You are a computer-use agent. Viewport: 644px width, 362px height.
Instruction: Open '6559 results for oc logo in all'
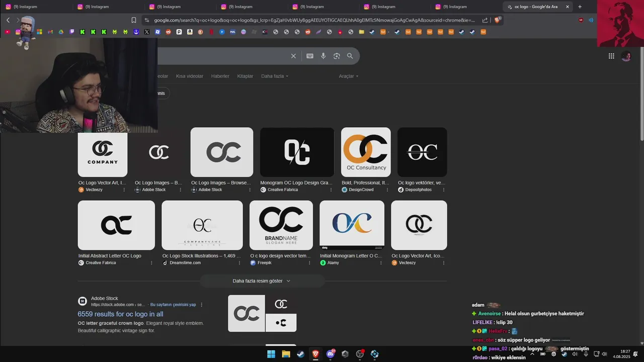pyautogui.click(x=120, y=314)
